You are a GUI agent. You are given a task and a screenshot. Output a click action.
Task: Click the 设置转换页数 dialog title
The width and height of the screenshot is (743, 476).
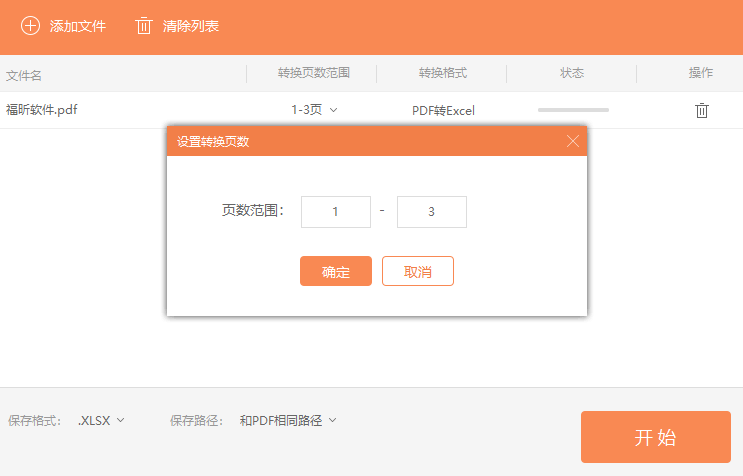click(x=213, y=142)
